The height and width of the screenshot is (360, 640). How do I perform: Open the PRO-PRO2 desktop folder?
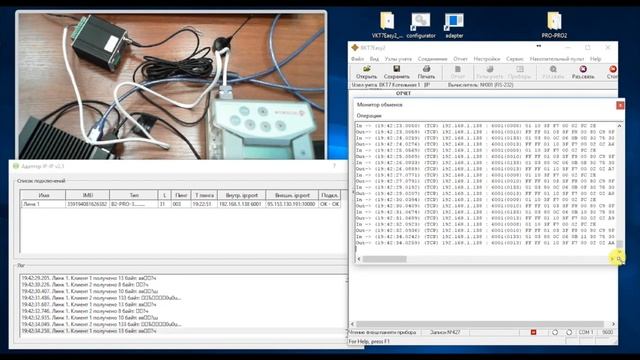554,24
